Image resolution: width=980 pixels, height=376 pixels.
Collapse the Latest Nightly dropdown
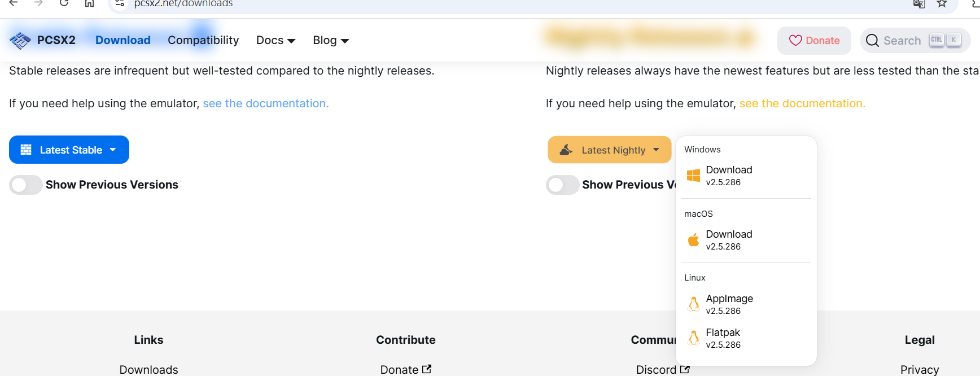pos(609,150)
